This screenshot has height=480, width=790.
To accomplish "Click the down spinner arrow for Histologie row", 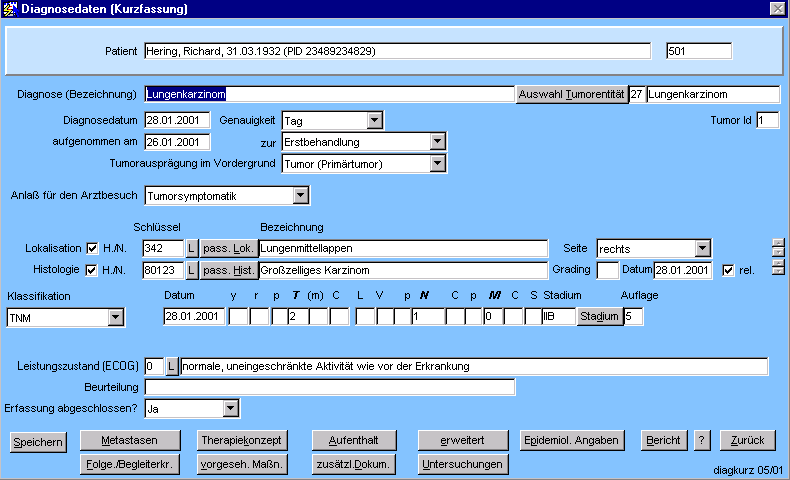I will pos(778,273).
